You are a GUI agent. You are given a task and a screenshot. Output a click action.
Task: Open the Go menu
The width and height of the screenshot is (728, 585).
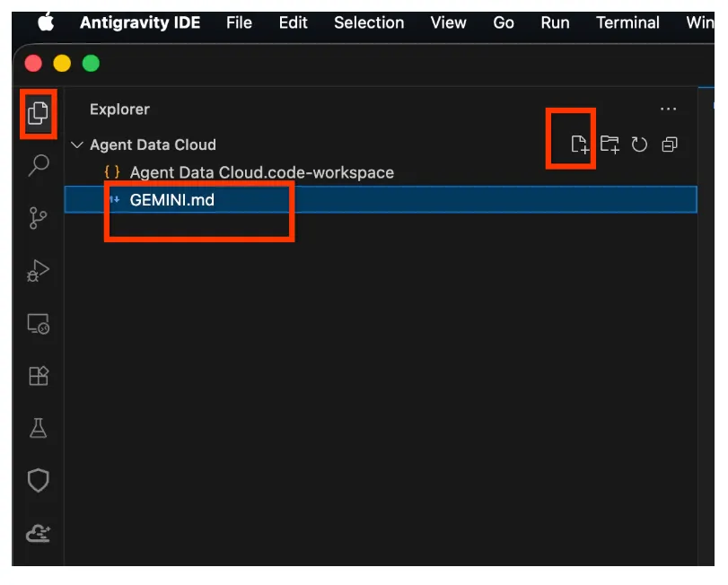point(504,22)
